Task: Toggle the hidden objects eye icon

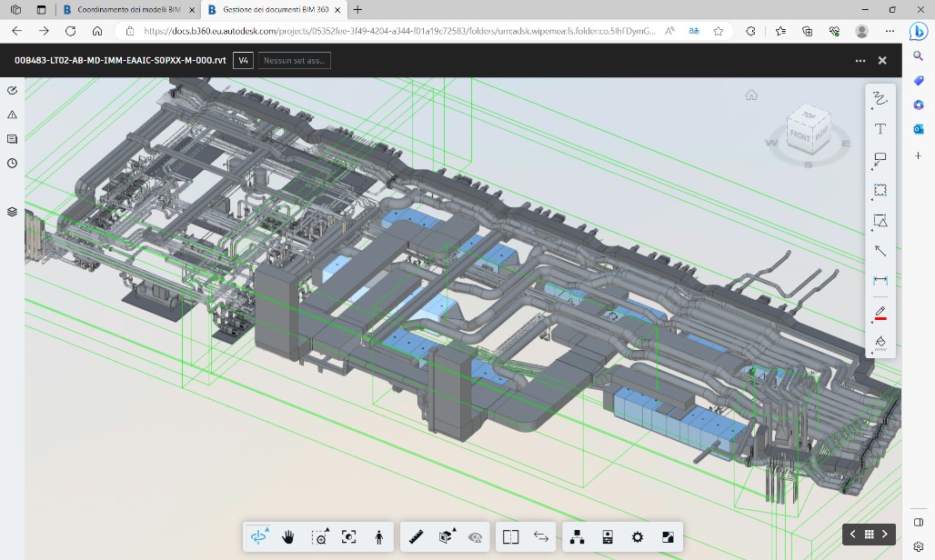Action: [475, 537]
